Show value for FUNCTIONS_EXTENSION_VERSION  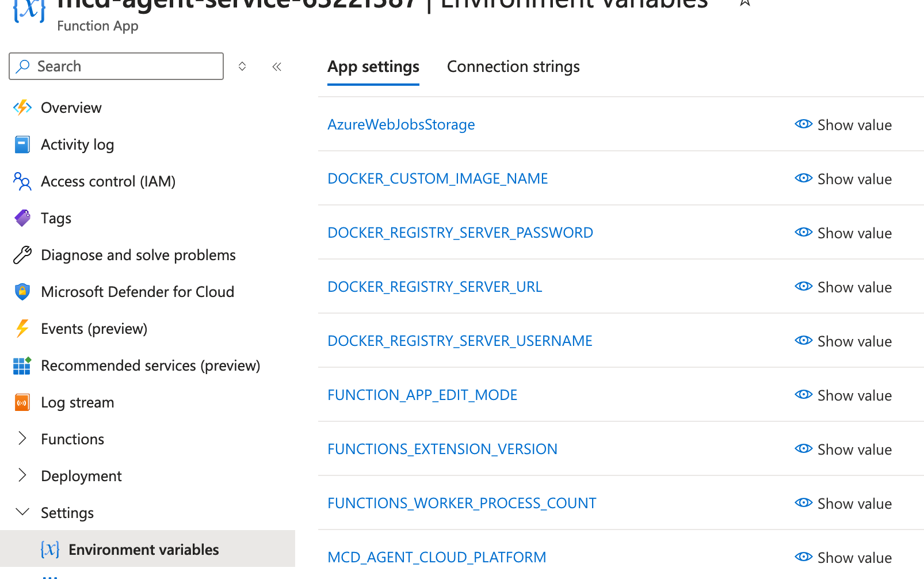pos(843,450)
